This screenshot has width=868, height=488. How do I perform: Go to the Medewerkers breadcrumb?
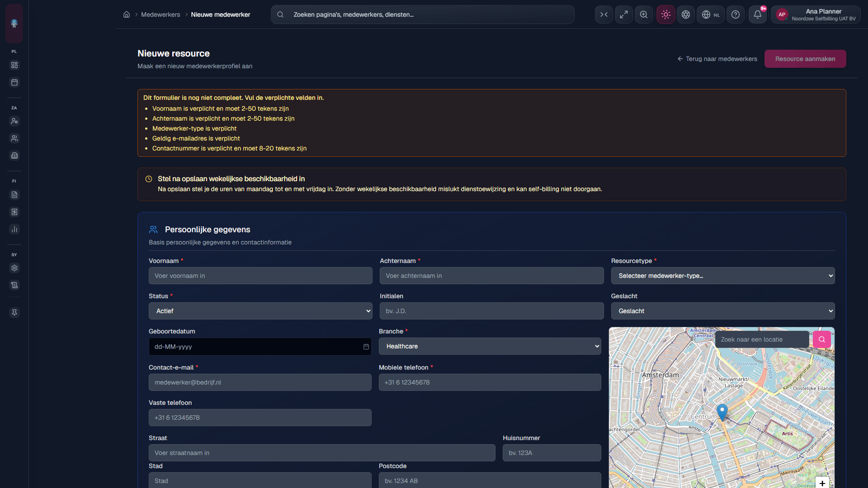(160, 14)
